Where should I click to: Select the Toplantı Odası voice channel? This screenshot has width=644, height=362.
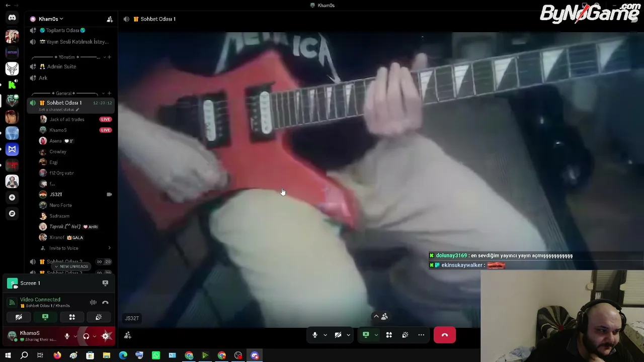71,30
